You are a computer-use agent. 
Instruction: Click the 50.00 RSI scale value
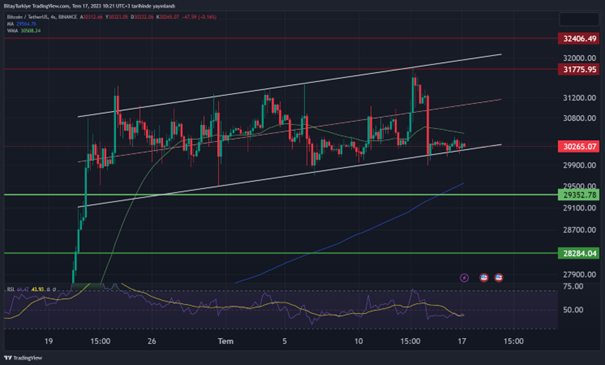573,310
